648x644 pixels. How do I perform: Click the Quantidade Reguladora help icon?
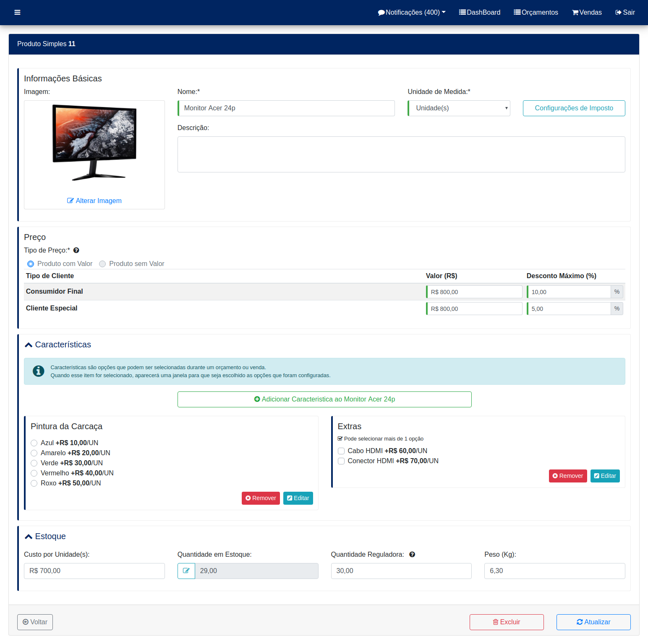pos(412,555)
